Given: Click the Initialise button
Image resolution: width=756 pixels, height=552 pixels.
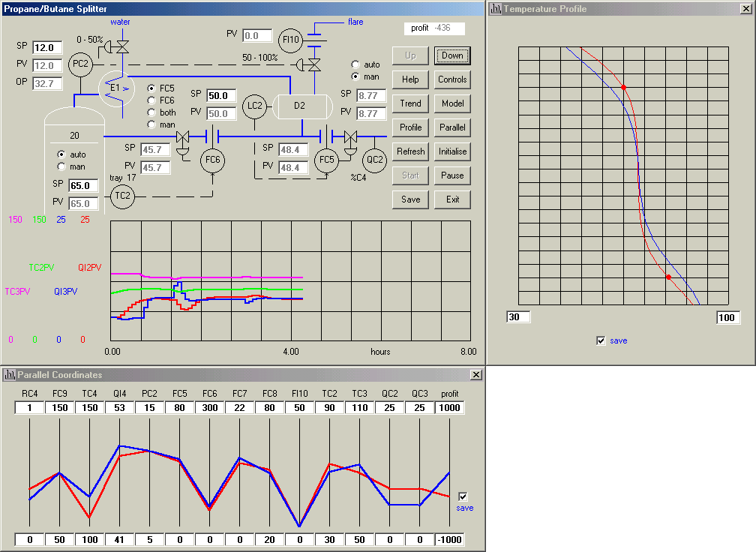Looking at the screenshot, I should coord(452,151).
